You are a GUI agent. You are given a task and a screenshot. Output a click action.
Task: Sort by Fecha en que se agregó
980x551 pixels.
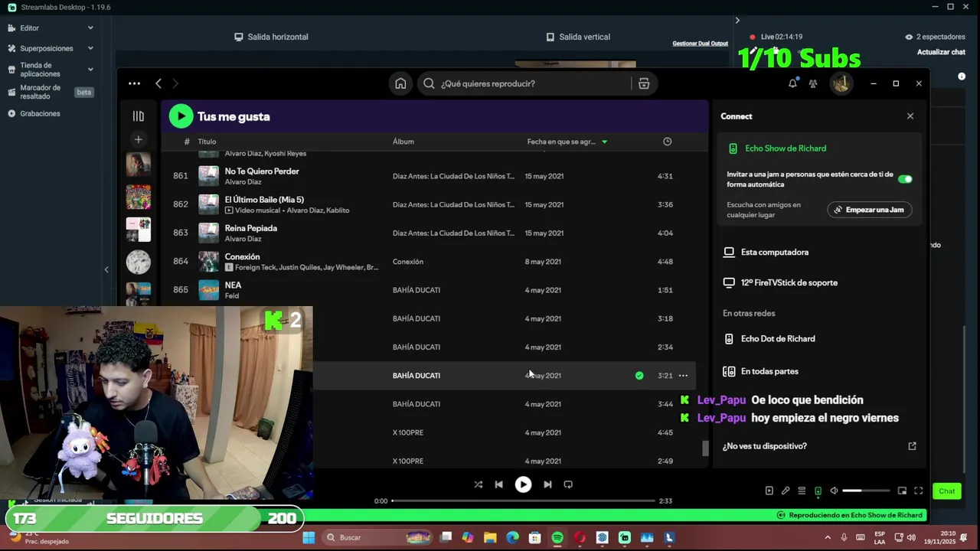(567, 142)
